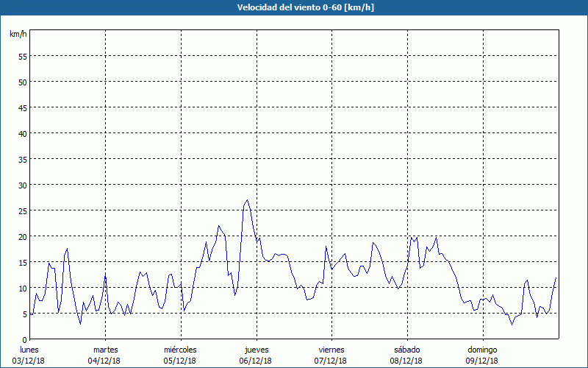Click the '55' y-axis label
Viewport: 588px width, 368px height.
pos(23,57)
